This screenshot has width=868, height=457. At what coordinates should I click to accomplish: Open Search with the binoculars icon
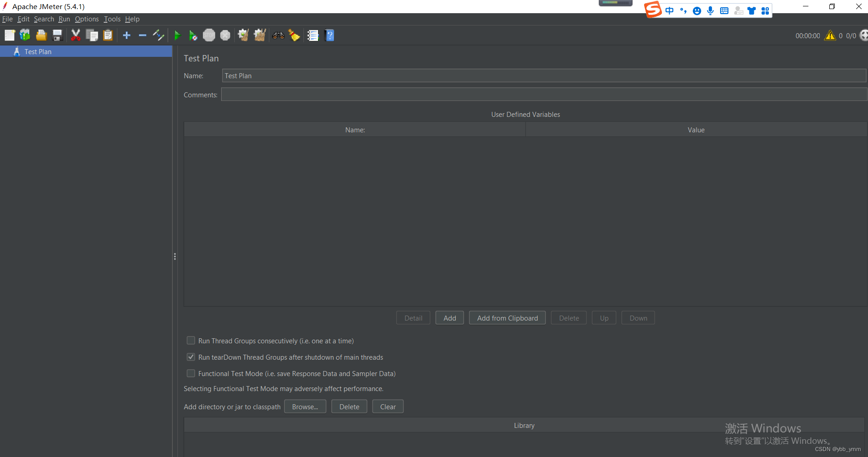(x=278, y=35)
